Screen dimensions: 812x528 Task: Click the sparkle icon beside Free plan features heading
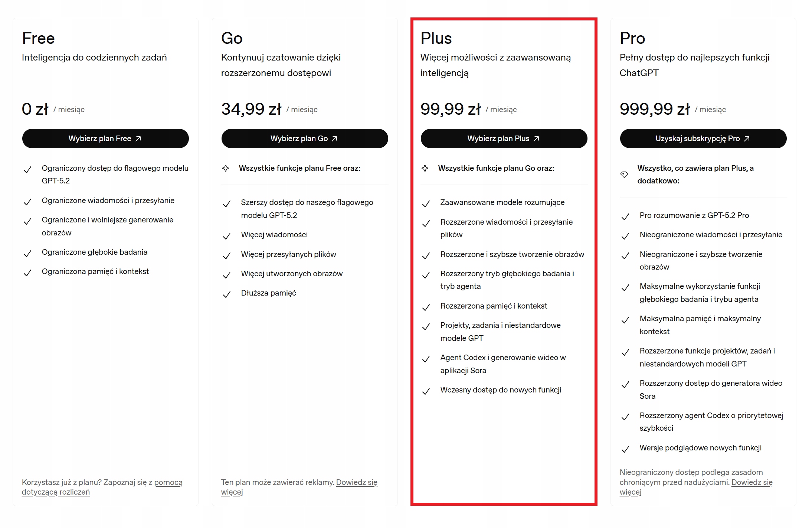[x=226, y=168]
